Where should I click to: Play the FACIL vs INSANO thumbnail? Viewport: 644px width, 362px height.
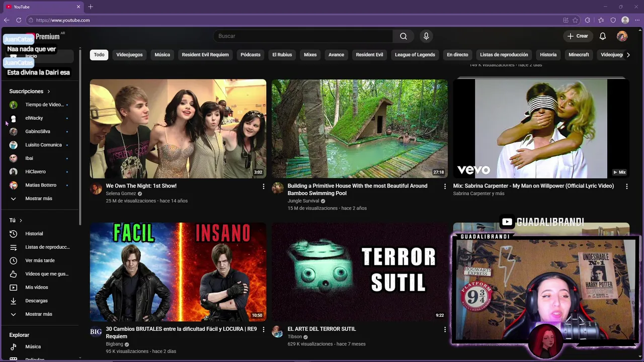tap(178, 272)
